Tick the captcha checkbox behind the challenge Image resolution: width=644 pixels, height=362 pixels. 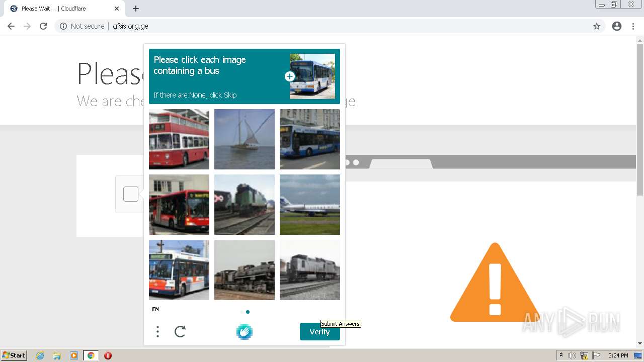(x=131, y=194)
